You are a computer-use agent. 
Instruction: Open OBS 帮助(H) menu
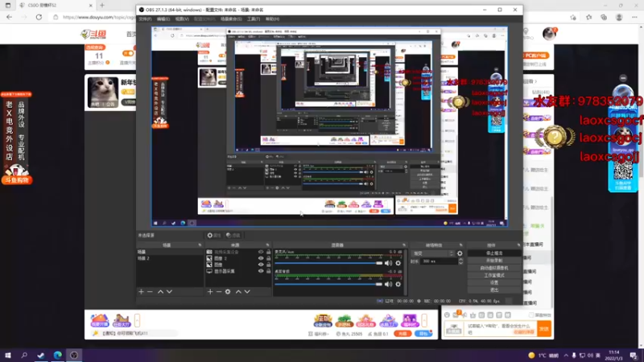pos(272,19)
